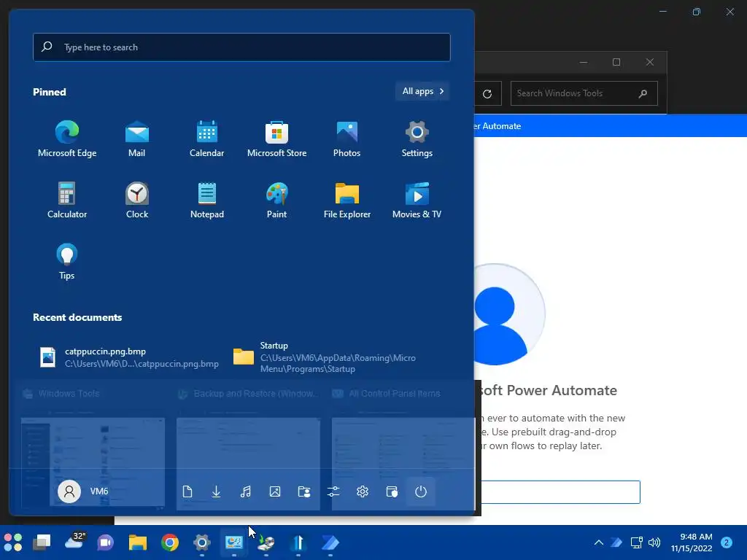Click the Power button in start menu
Viewport: 747px width, 560px height.
(421, 491)
